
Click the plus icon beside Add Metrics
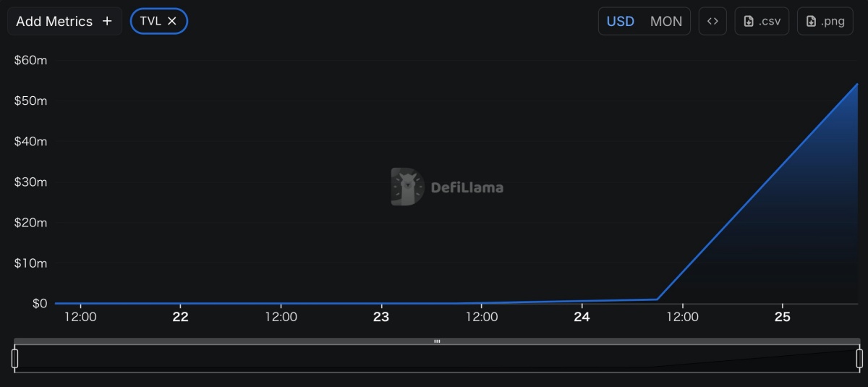tap(107, 21)
